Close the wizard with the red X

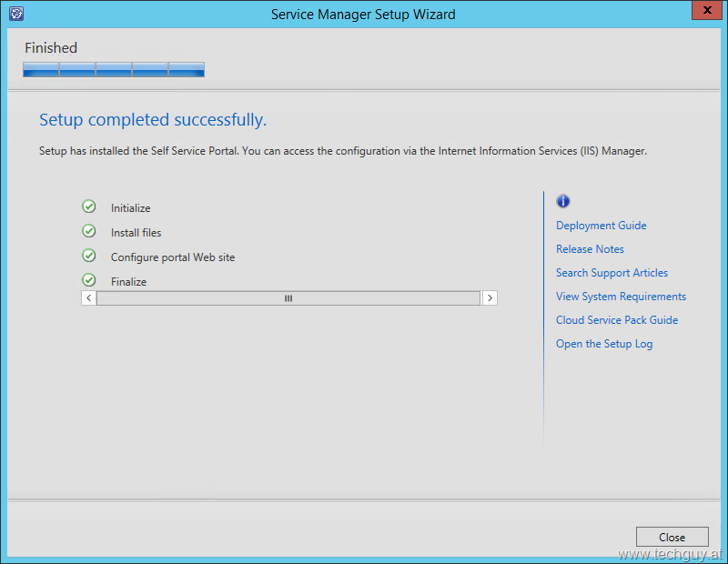pos(707,10)
